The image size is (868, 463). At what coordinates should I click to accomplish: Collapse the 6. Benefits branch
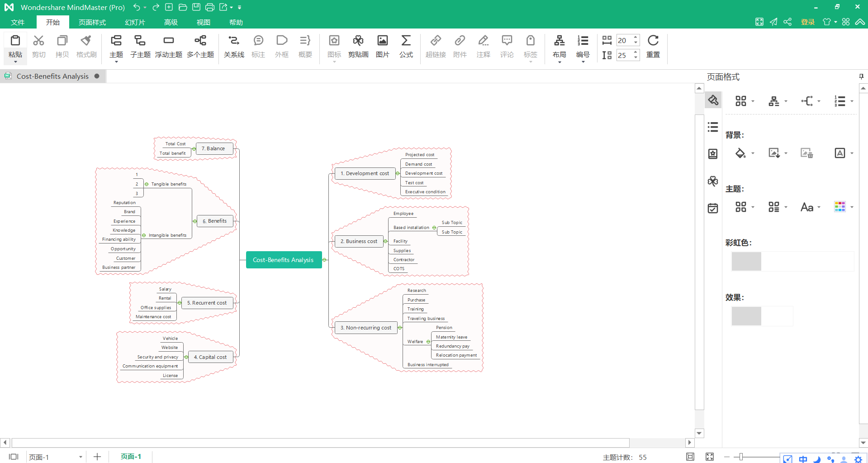click(x=194, y=221)
